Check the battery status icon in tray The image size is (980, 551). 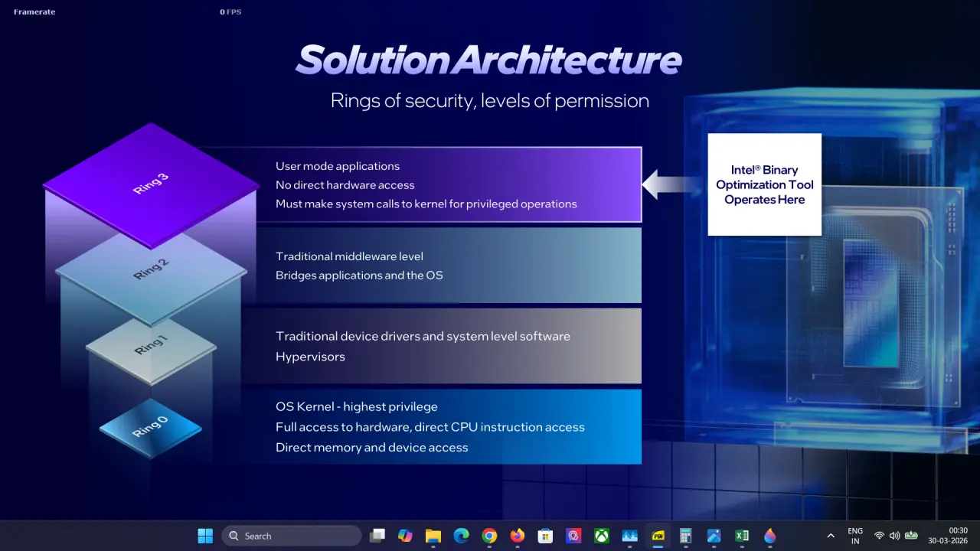(911, 536)
